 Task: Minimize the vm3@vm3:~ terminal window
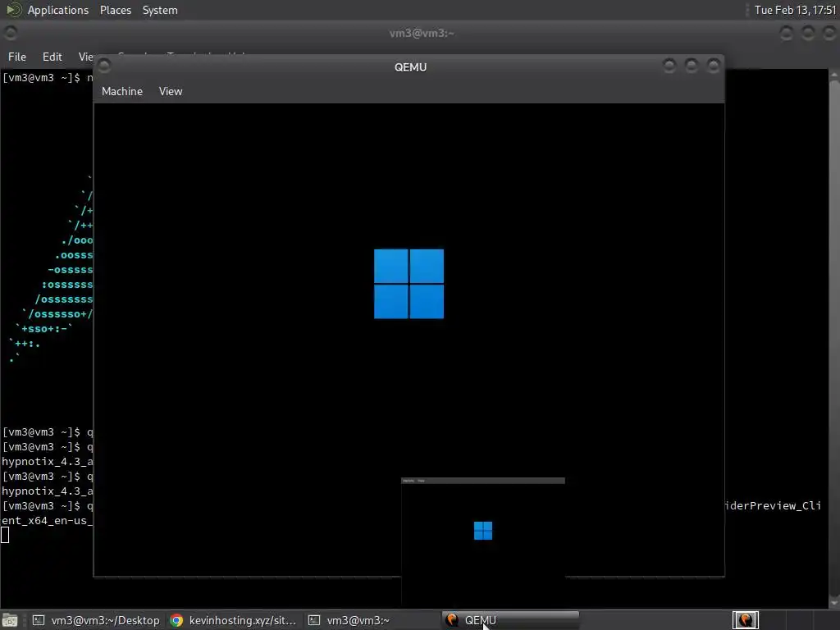(x=786, y=33)
